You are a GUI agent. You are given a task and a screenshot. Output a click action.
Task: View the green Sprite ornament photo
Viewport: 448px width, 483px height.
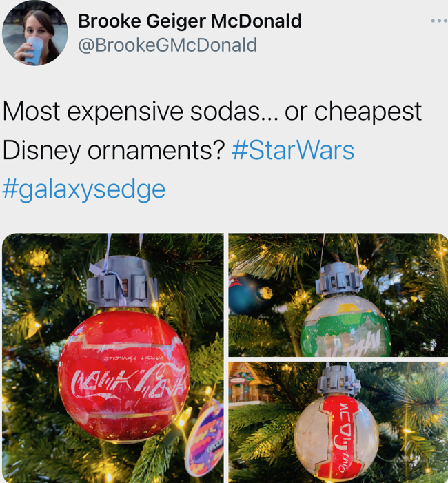tap(338, 295)
